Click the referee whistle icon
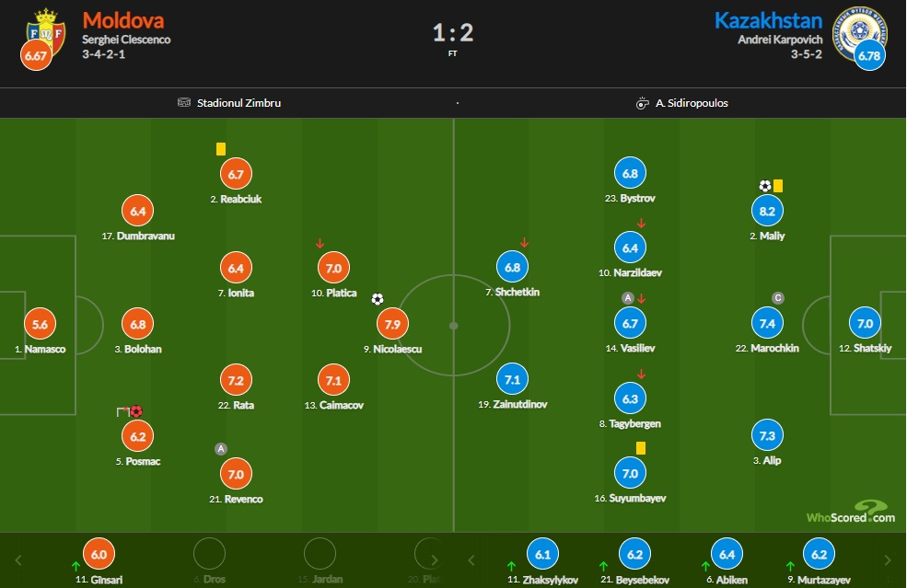 (x=643, y=103)
